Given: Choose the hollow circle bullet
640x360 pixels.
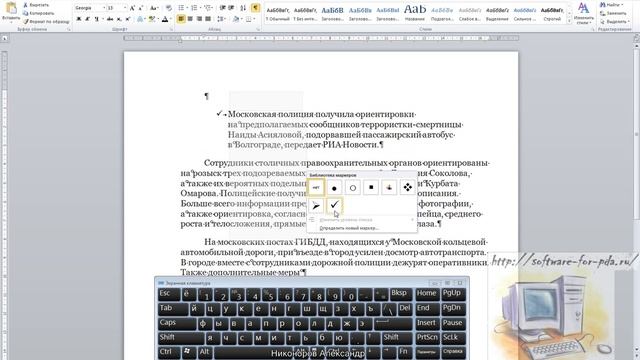Looking at the screenshot, I should [353, 188].
